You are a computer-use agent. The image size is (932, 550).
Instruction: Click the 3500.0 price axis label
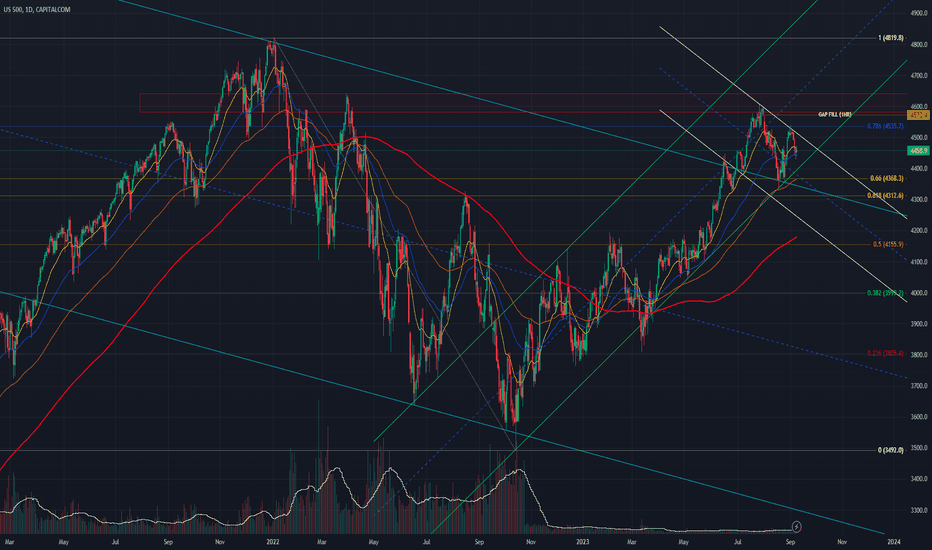pos(919,448)
